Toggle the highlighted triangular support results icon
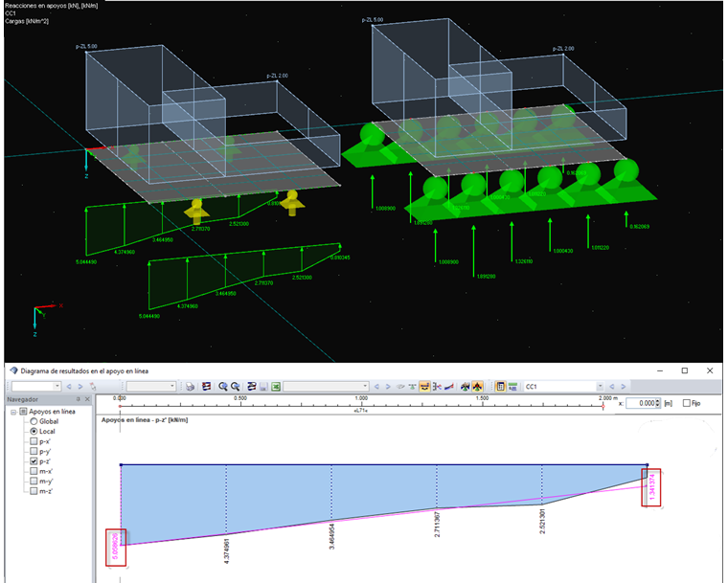The height and width of the screenshot is (583, 728). [x=478, y=387]
